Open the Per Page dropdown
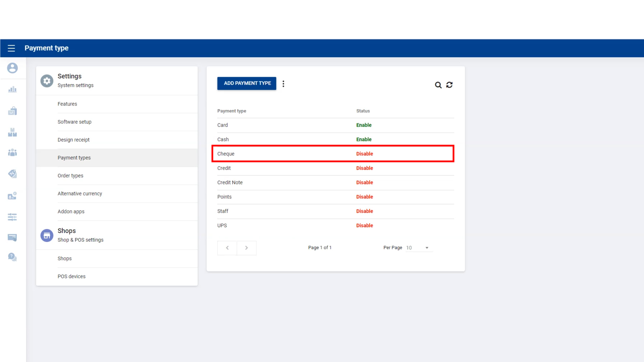This screenshot has width=644, height=362. (419, 248)
